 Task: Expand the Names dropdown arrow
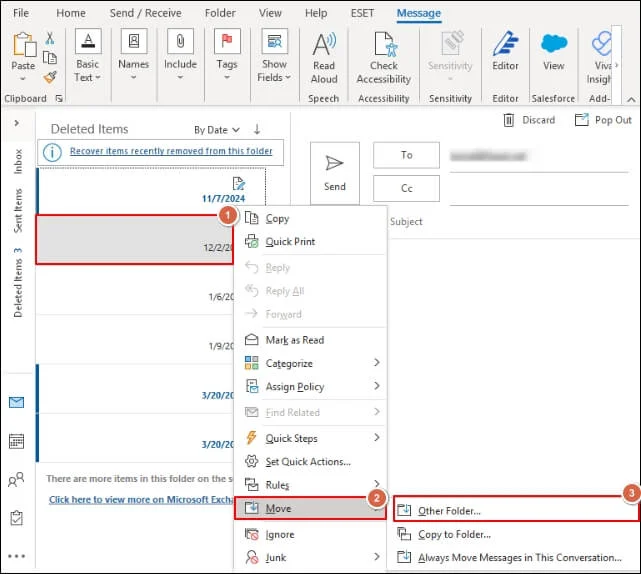[134, 77]
